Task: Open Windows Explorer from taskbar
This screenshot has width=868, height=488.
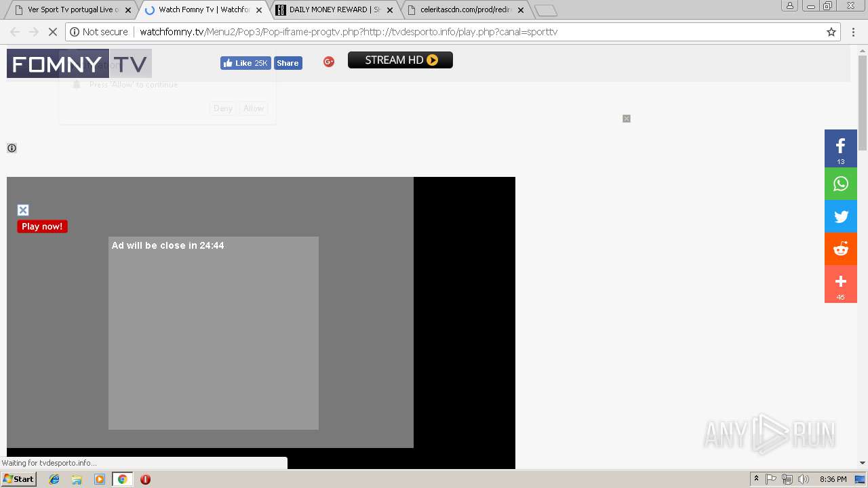Action: coord(77,479)
